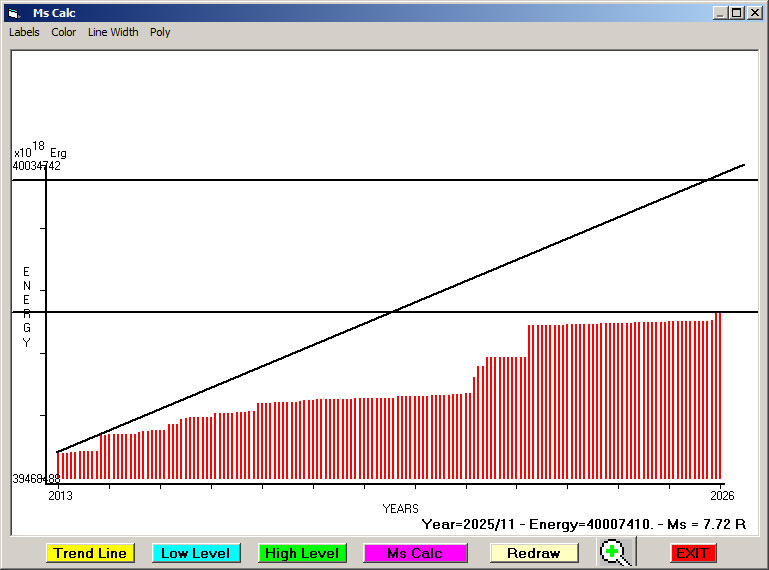This screenshot has width=769, height=570.
Task: Click the 2026 year axis label
Action: click(x=722, y=495)
